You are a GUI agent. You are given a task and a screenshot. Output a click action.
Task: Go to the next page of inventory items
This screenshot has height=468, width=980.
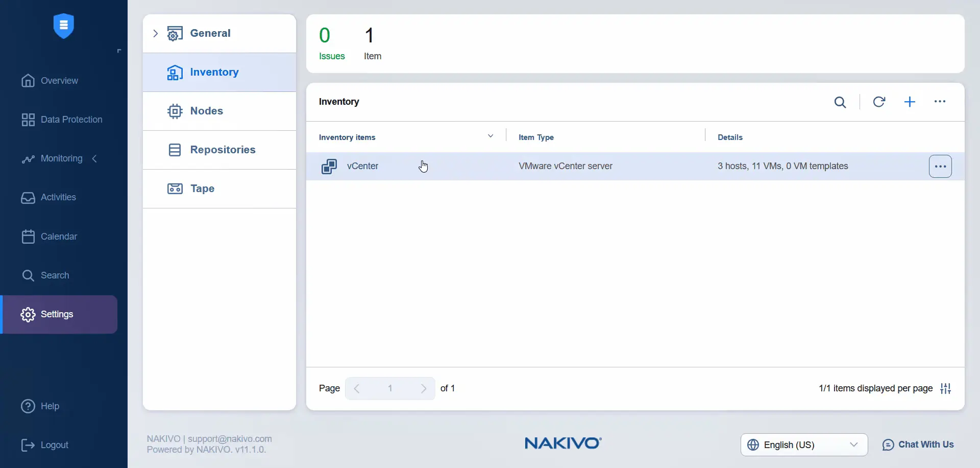click(424, 388)
